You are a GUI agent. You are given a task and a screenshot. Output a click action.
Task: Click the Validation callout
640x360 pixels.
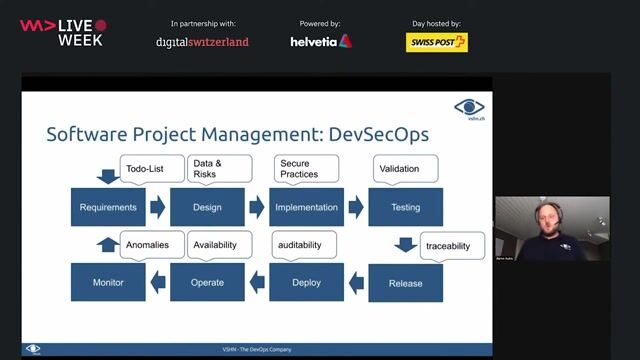click(x=406, y=169)
